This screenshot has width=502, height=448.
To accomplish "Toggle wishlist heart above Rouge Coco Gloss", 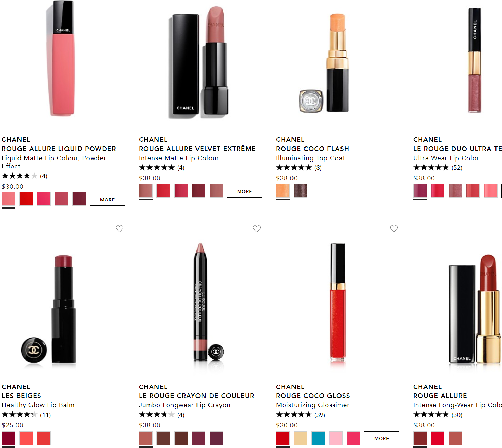I will 394,228.
